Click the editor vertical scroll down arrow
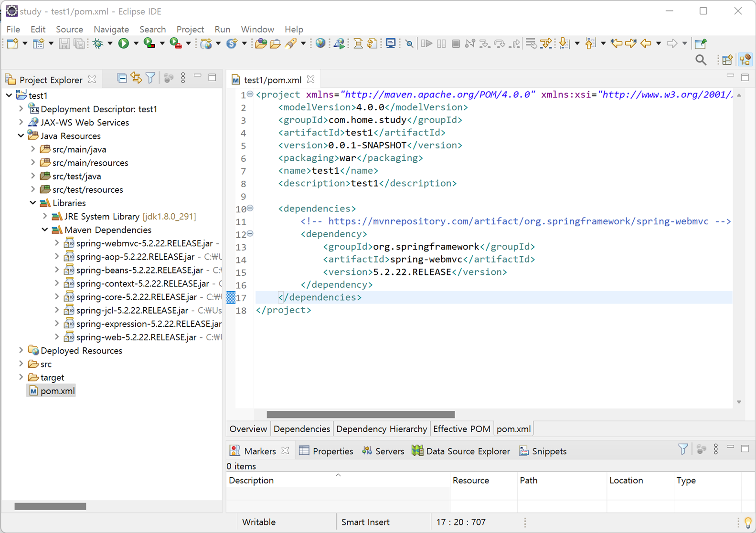The height and width of the screenshot is (533, 756). pos(739,402)
